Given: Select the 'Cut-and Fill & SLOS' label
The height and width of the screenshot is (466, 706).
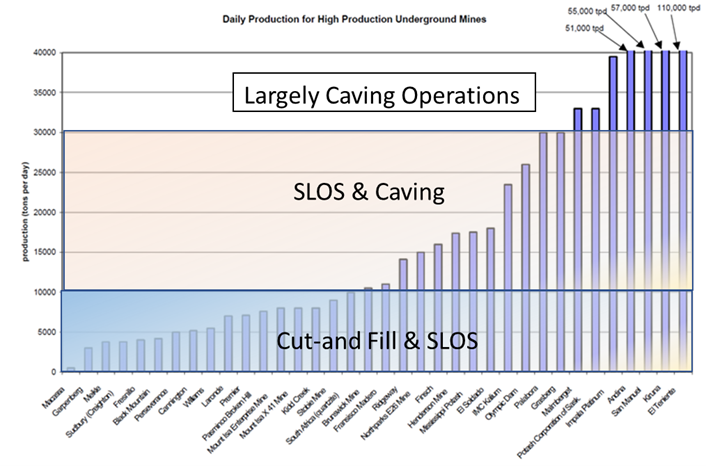Looking at the screenshot, I should 377,340.
